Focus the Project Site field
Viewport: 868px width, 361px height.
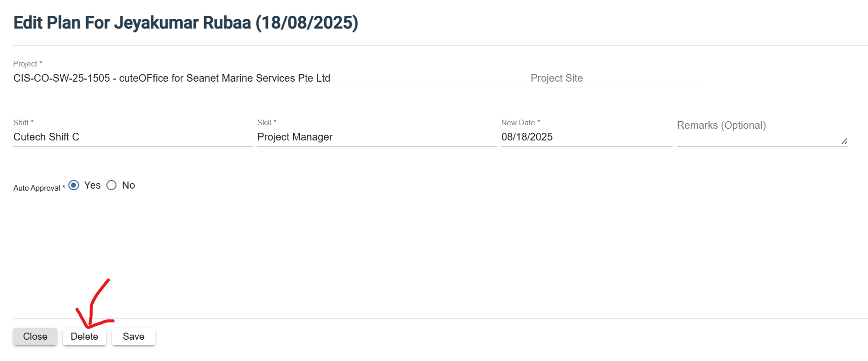[x=615, y=79]
